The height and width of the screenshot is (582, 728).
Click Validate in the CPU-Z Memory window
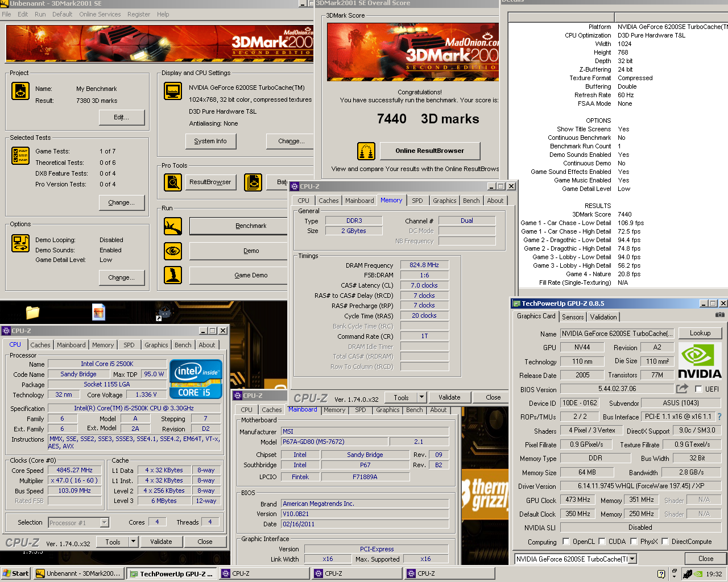pos(449,397)
